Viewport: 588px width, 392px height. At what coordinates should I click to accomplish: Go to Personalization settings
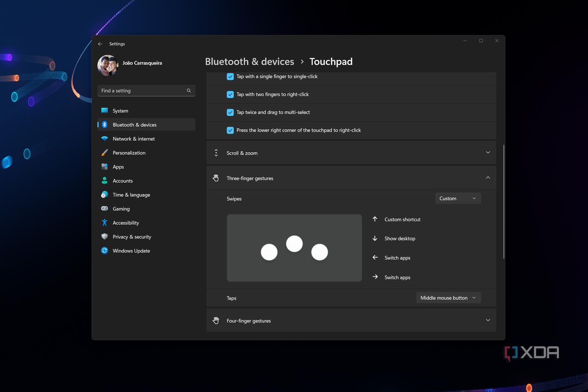(146, 152)
